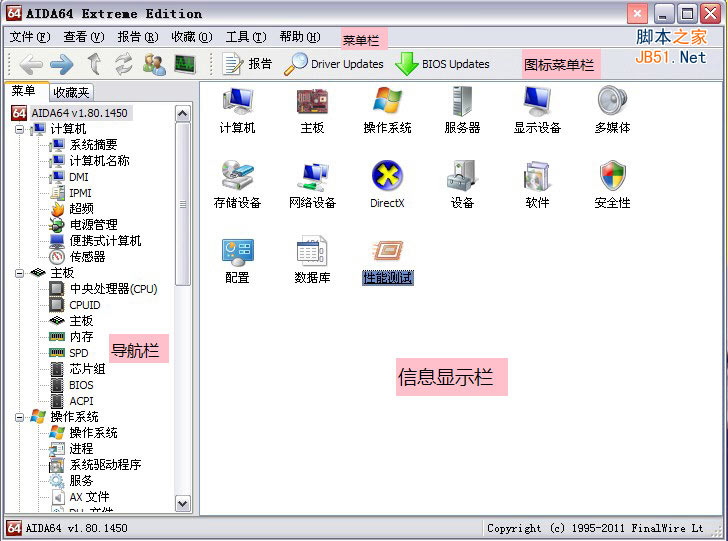Click the tree scrollbar down arrow
Viewport: 728px width, 541px height.
pyautogui.click(x=183, y=503)
